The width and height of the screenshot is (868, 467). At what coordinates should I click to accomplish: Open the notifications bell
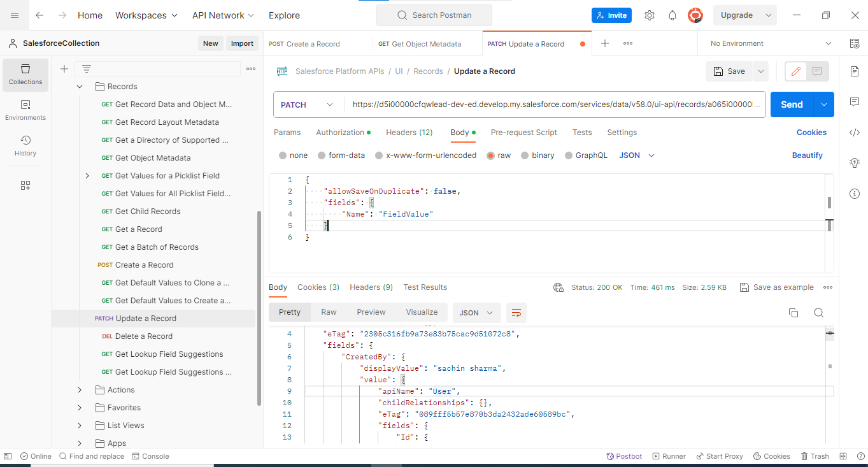pos(672,15)
